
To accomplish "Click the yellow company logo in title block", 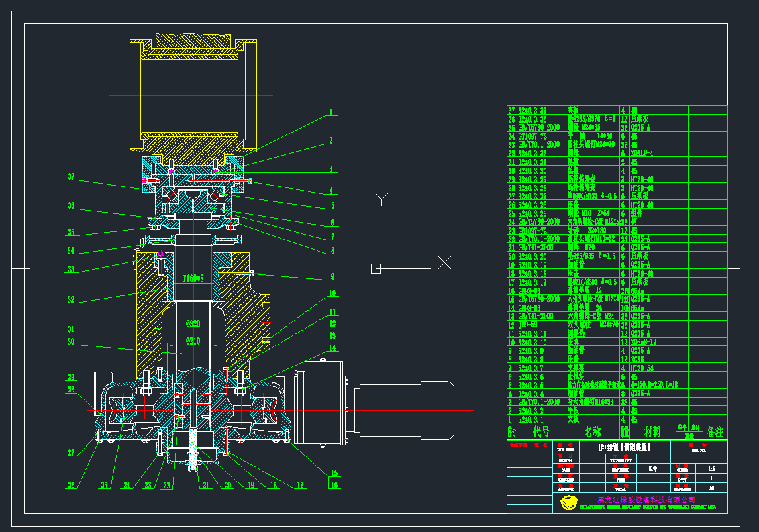I will coord(569,503).
